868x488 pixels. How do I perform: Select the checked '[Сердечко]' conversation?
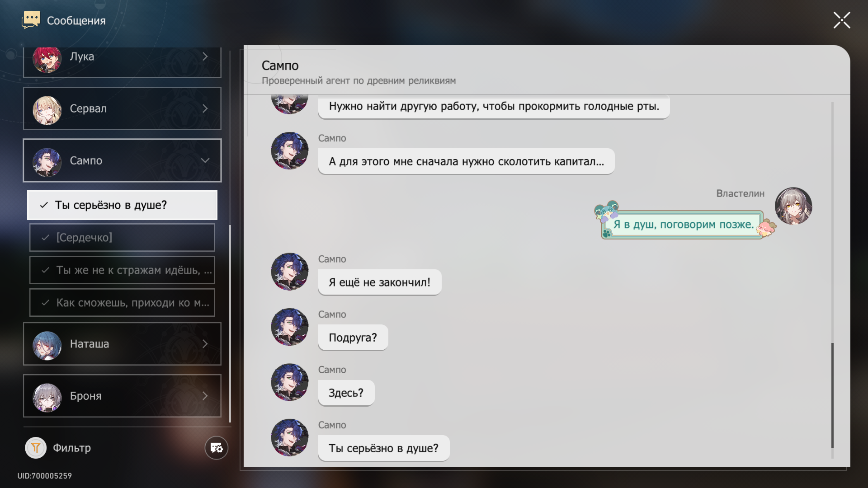[122, 237]
